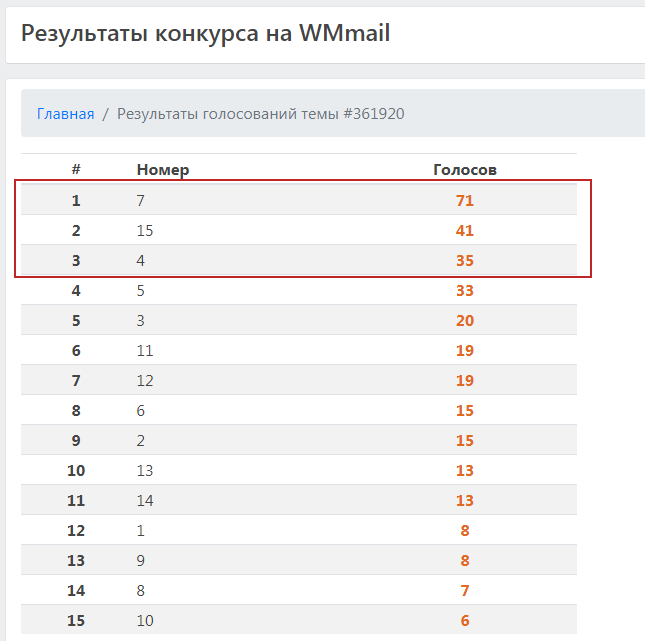Click entry number 15 in rank 2 row
The width and height of the screenshot is (645, 641).
tap(145, 231)
